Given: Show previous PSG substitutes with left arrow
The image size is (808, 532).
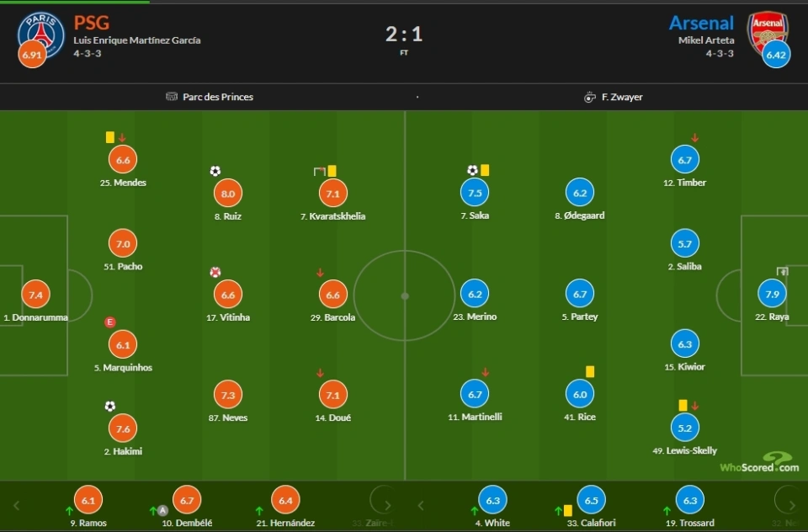Looking at the screenshot, I should pyautogui.click(x=17, y=506).
